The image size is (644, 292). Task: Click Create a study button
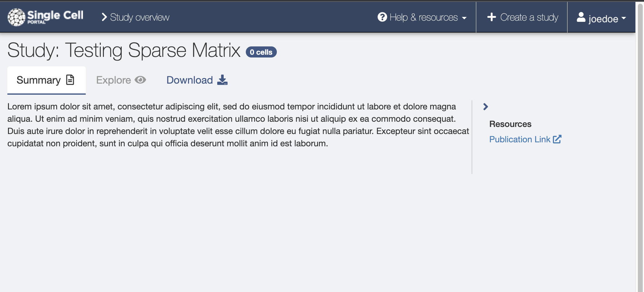coord(522,17)
